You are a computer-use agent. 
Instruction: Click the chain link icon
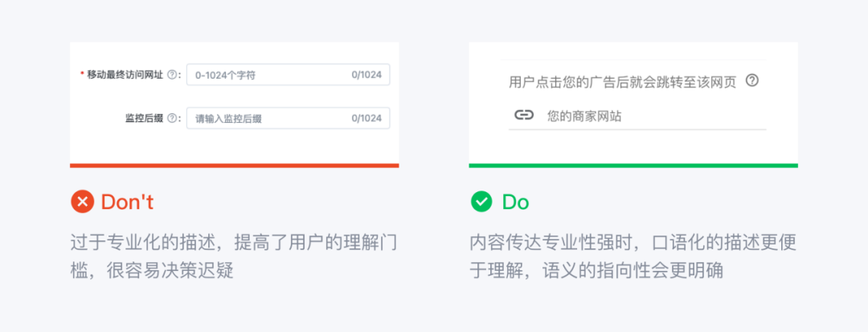pos(524,116)
